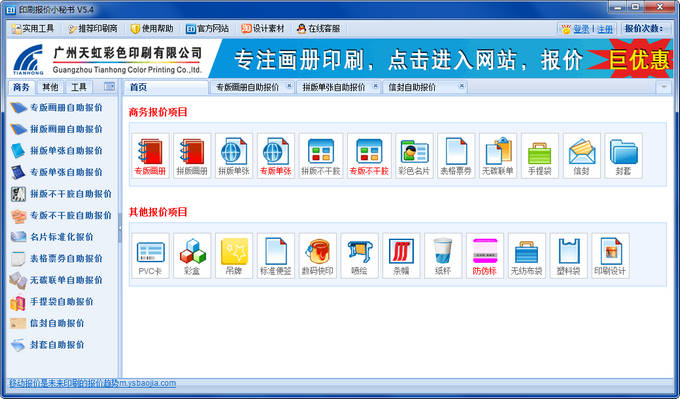Select the 手提袋 bag icon

(539, 156)
